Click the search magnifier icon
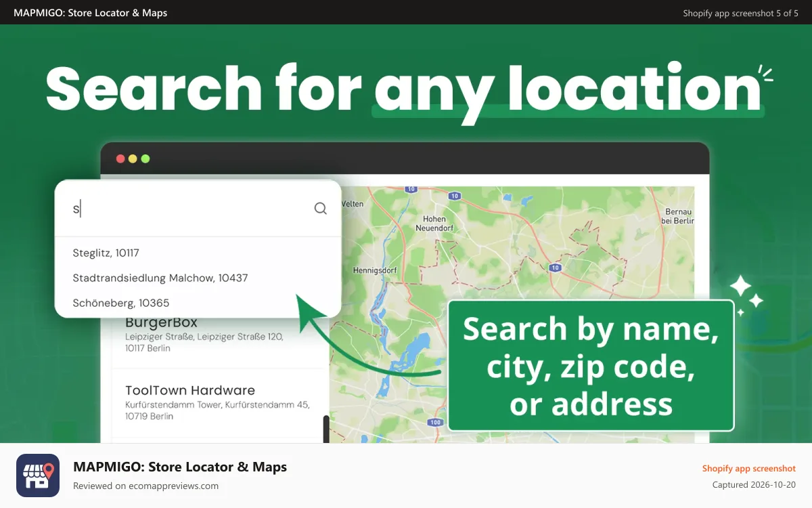The image size is (812, 508). pyautogui.click(x=321, y=209)
